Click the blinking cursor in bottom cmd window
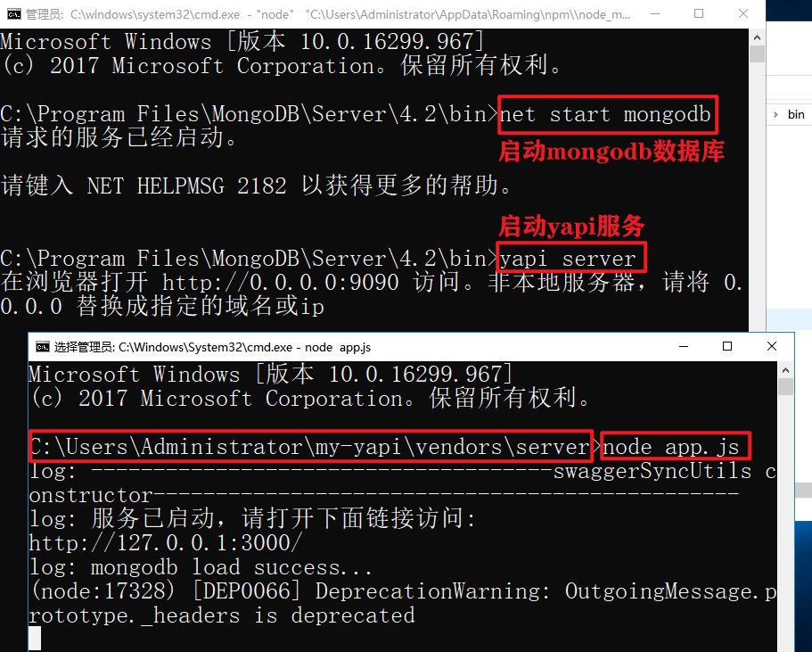Screen dimensions: 812x652 (x=35, y=638)
